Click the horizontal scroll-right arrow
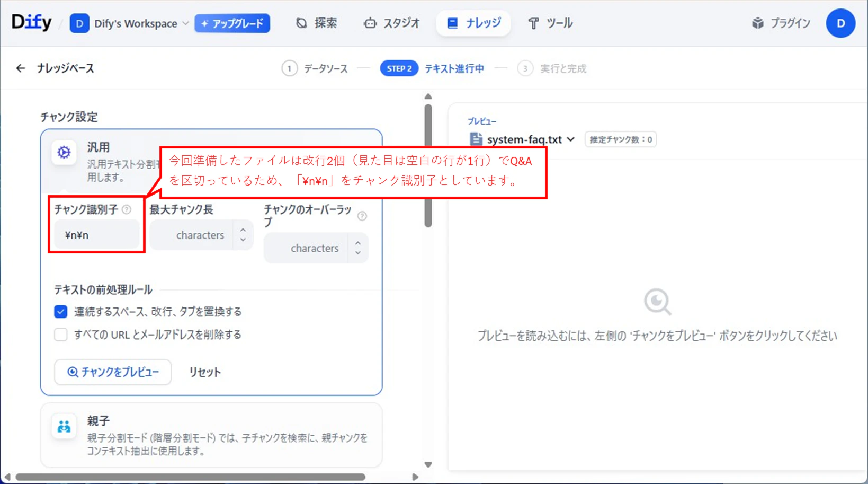This screenshot has height=484, width=868. click(x=415, y=477)
